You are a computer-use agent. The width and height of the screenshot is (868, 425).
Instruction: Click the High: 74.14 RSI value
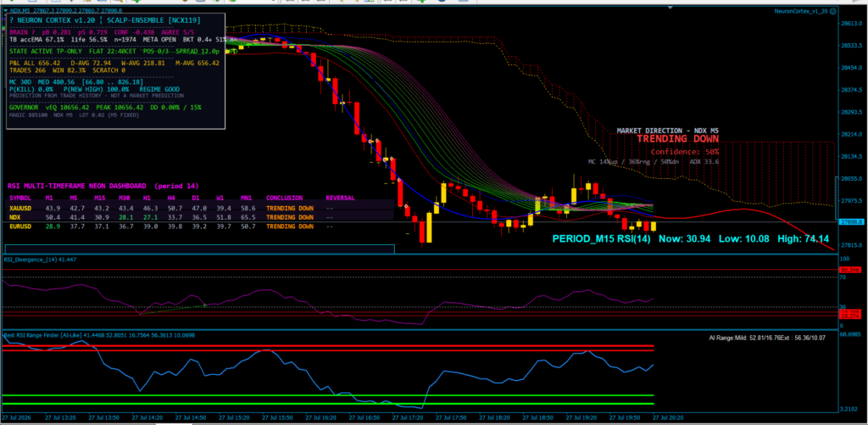click(x=804, y=239)
